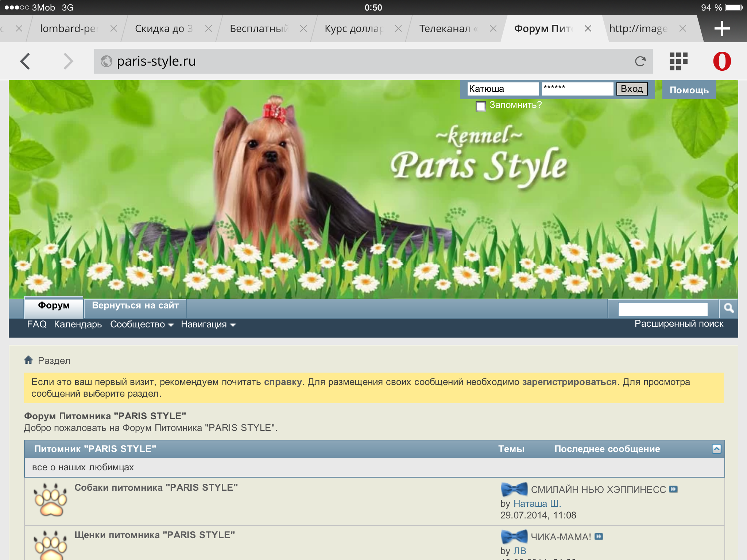Close the lombard-per tab
The image size is (747, 560).
point(114,28)
